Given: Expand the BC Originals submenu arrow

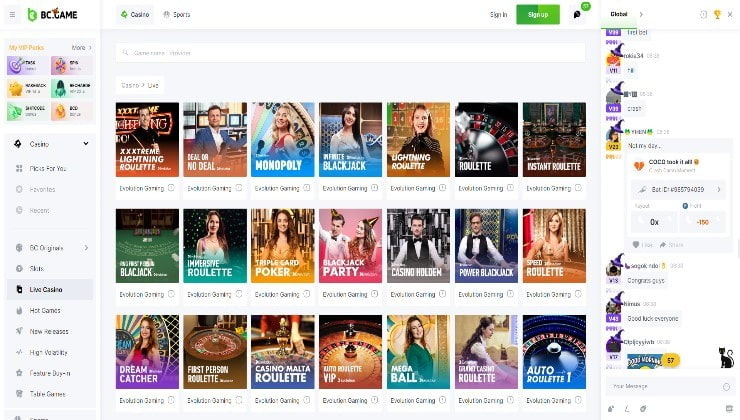Looking at the screenshot, I should tap(86, 248).
